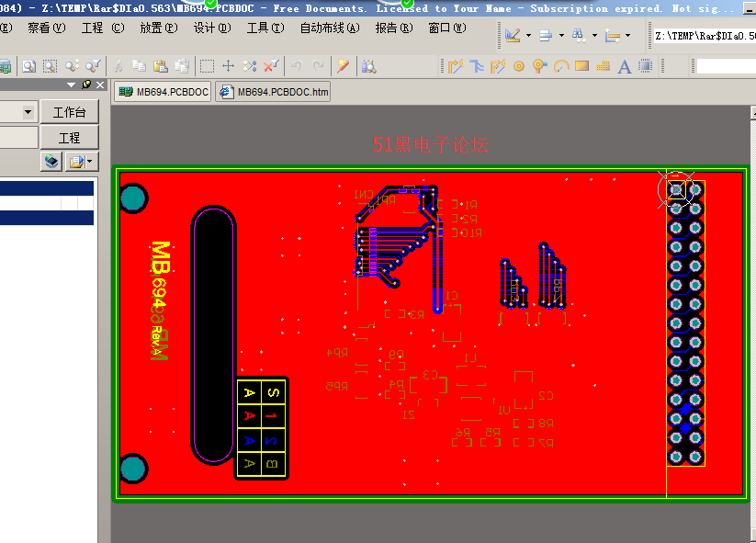Select the place via tool
The height and width of the screenshot is (543, 756).
(540, 66)
